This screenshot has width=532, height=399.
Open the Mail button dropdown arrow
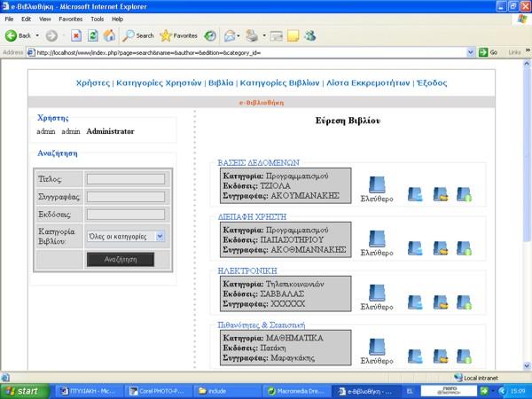pos(239,35)
